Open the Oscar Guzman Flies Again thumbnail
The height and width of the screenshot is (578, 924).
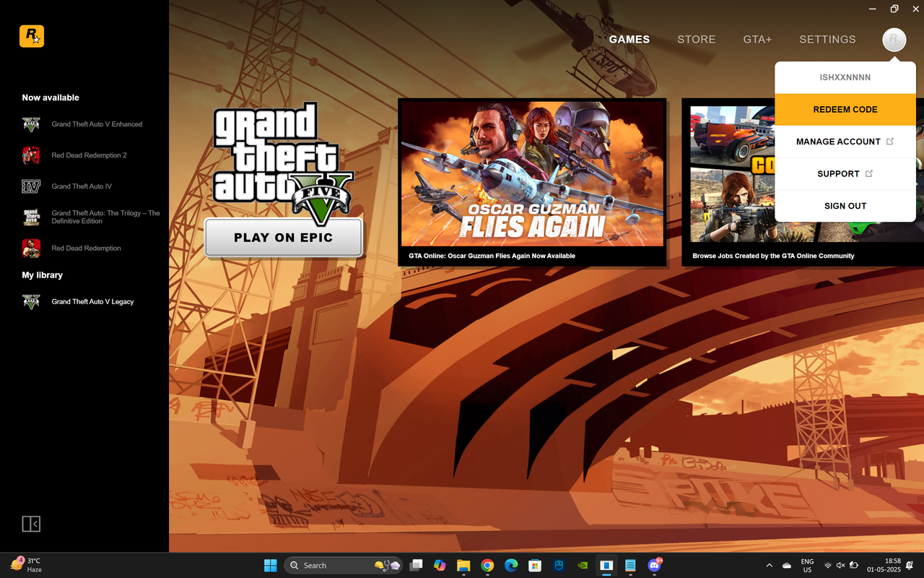point(533,173)
